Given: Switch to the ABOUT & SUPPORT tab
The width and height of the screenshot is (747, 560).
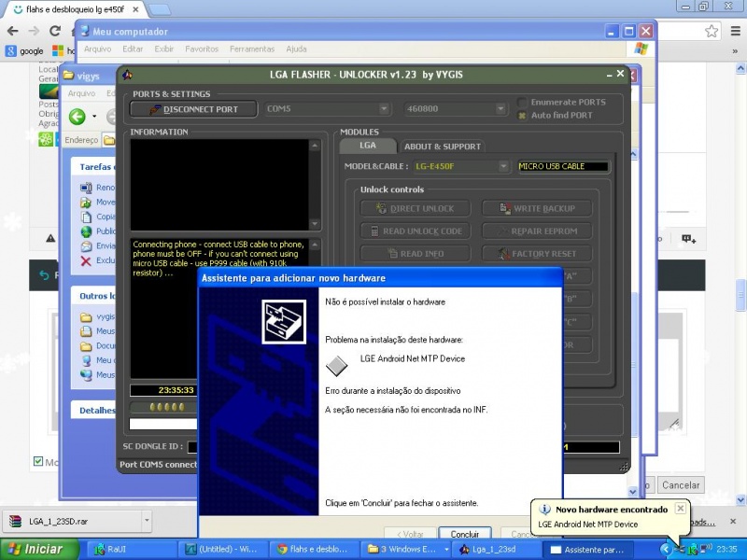Looking at the screenshot, I should 442,147.
